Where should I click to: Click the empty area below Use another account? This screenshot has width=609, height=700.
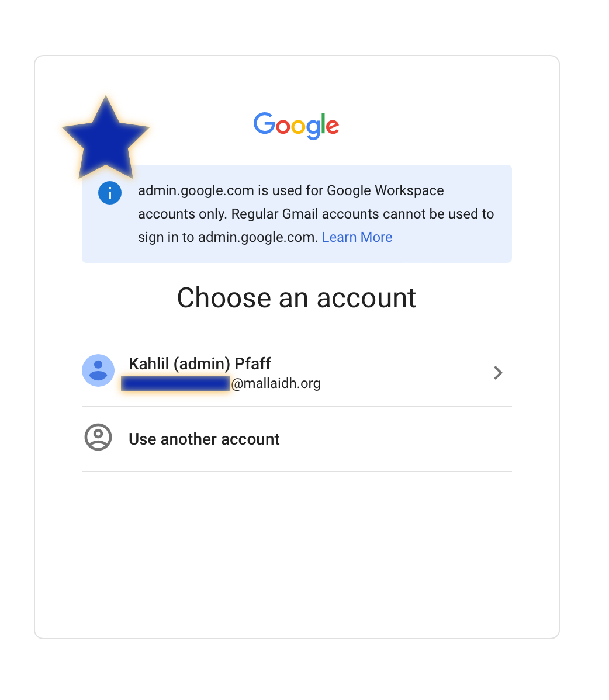pyautogui.click(x=296, y=553)
